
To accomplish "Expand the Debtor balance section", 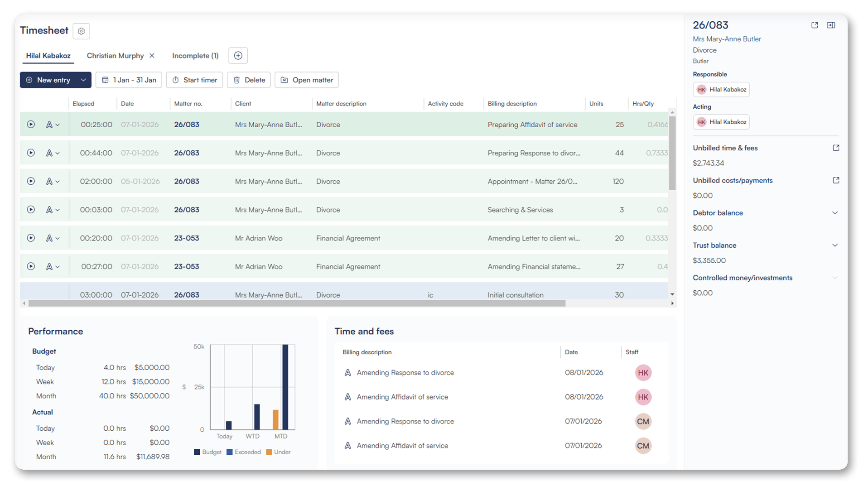I will pos(835,213).
